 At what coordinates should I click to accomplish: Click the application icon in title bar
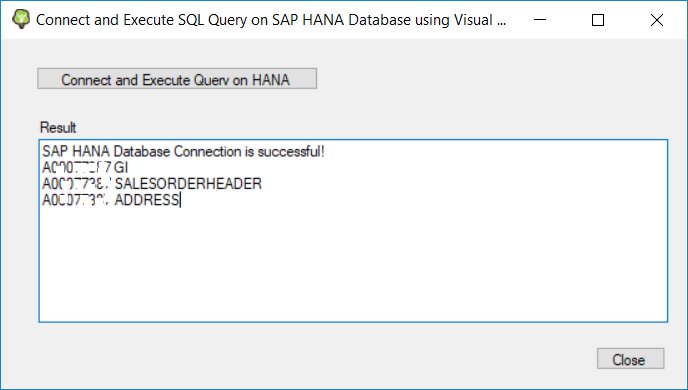pos(21,20)
